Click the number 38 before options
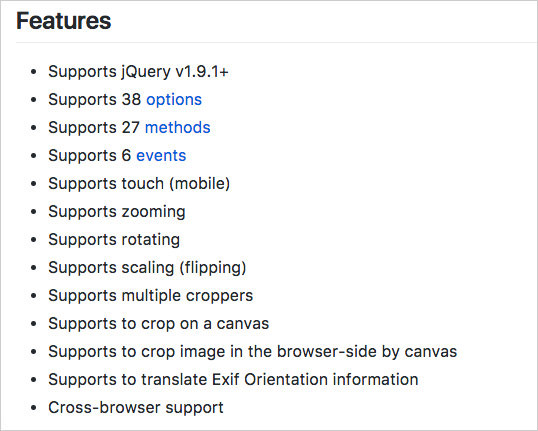Image resolution: width=538 pixels, height=431 pixels. point(131,100)
